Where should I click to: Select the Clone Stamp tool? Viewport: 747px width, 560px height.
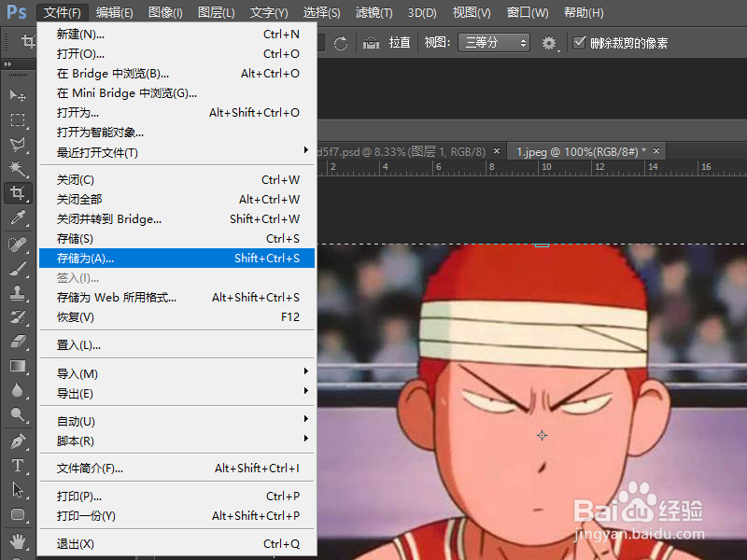18,293
